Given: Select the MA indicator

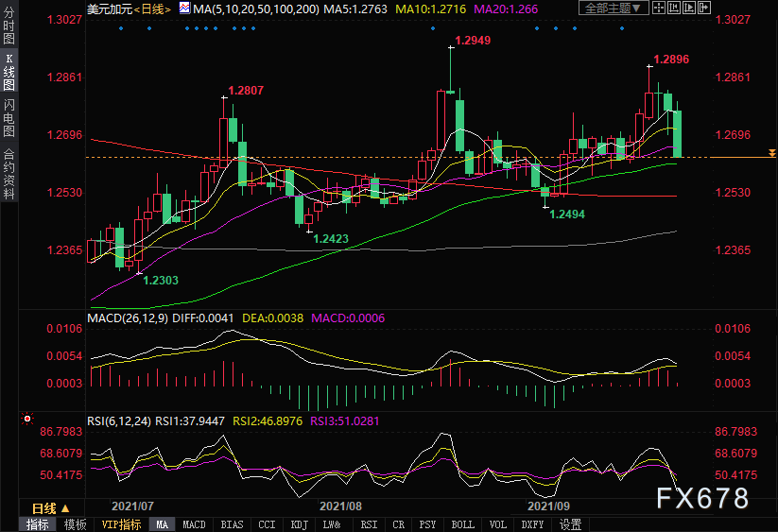Looking at the screenshot, I should [162, 524].
